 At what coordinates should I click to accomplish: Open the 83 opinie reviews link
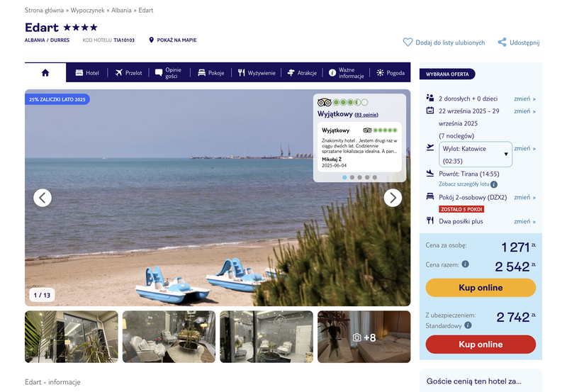click(x=366, y=115)
